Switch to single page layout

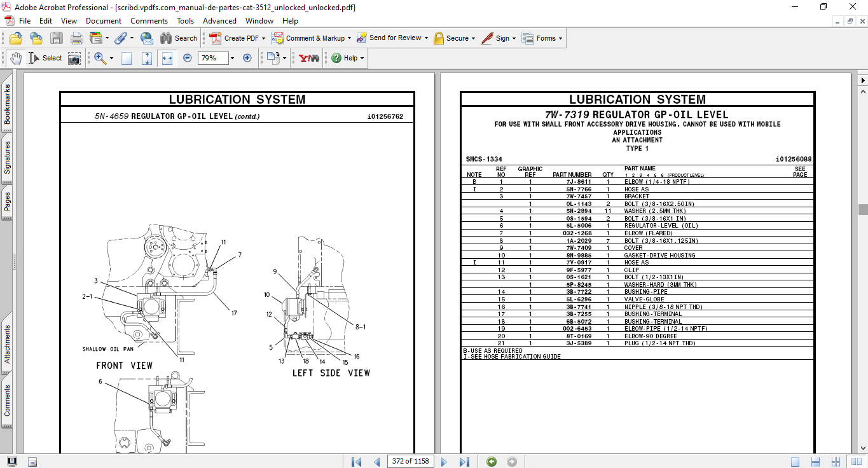[795, 462]
